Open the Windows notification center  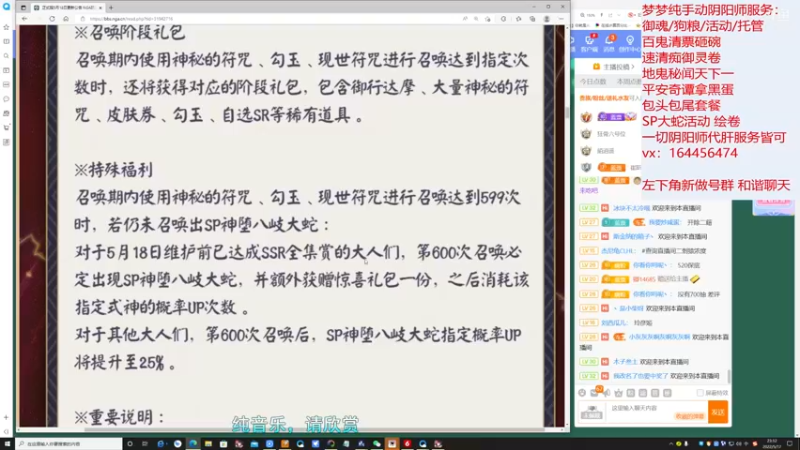point(789,444)
